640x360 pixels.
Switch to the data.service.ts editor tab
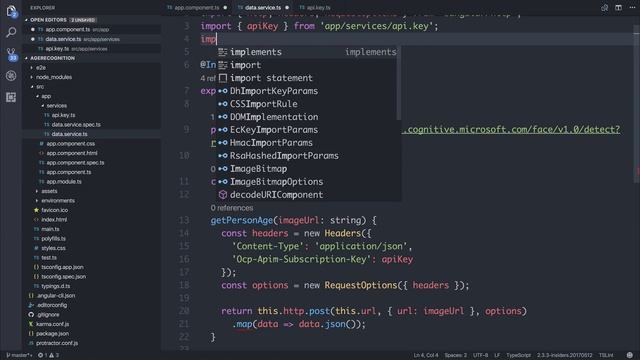tap(263, 8)
